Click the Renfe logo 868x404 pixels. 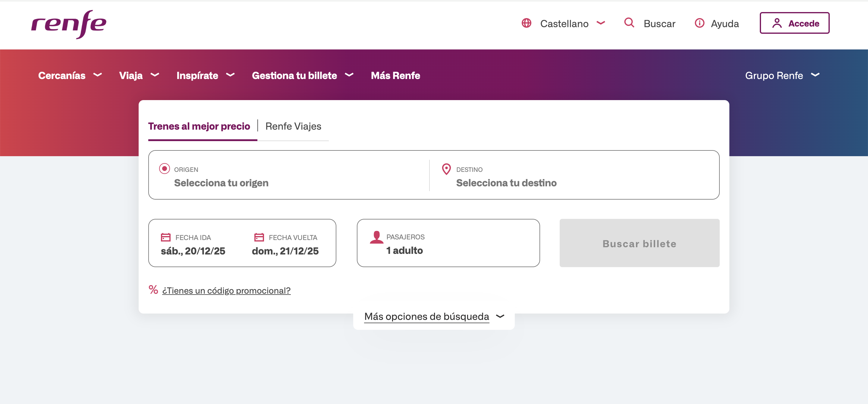click(x=69, y=24)
